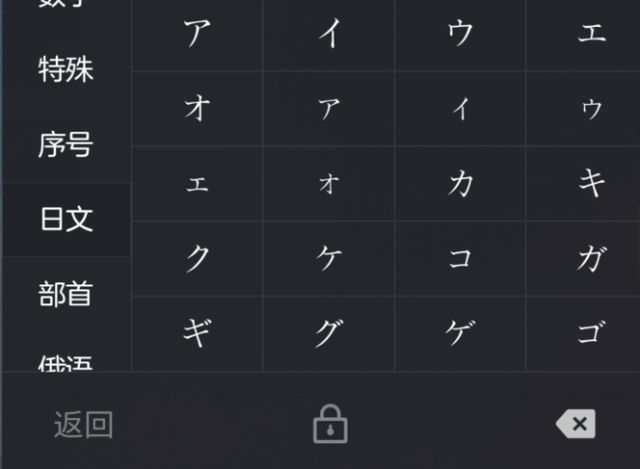Type the full-size ア key in top row
640x469 pixels.
pos(197,34)
